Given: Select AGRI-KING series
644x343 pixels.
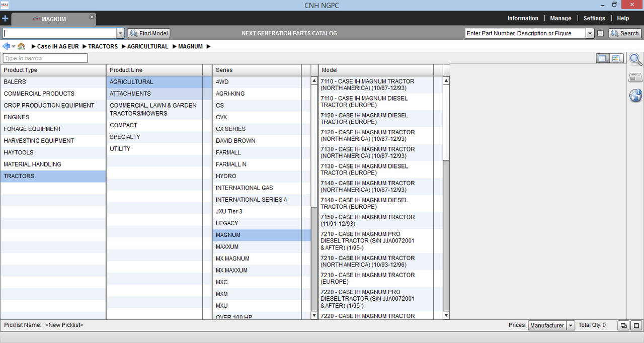Looking at the screenshot, I should point(262,94).
